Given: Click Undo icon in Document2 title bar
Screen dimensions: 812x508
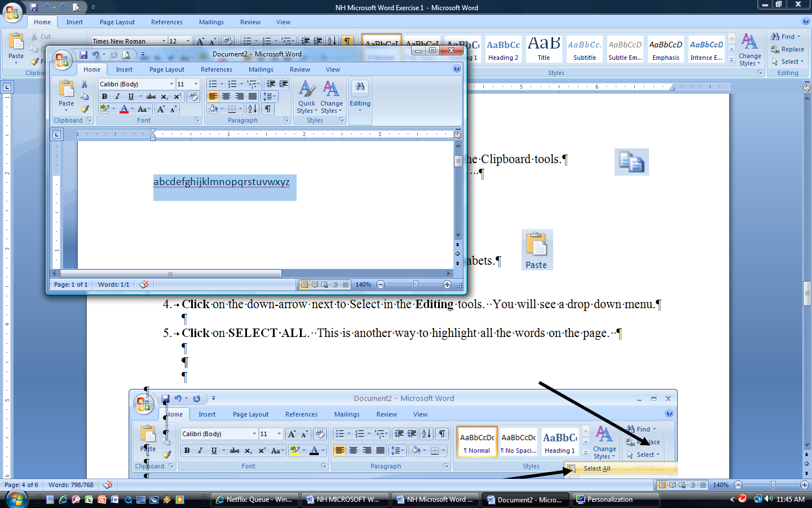Looking at the screenshot, I should [x=96, y=55].
